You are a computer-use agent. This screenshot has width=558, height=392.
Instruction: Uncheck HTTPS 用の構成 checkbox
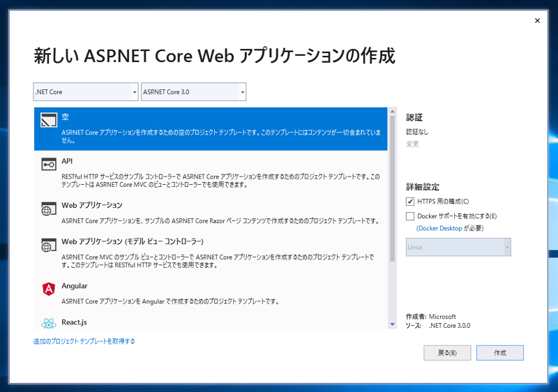(x=410, y=202)
